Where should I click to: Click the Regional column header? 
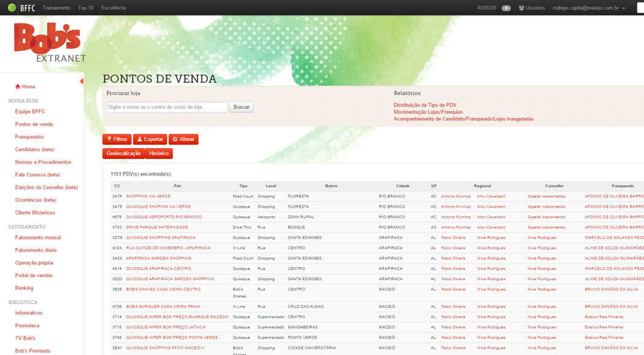tap(482, 186)
